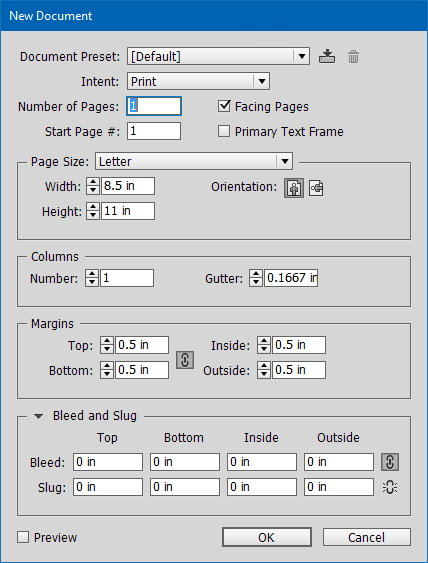
Task: Toggle the Slug link chain icon
Action: (x=390, y=487)
